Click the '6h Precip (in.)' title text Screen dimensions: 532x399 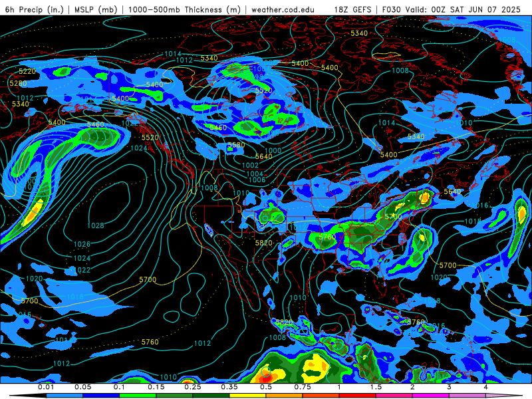[35, 9]
